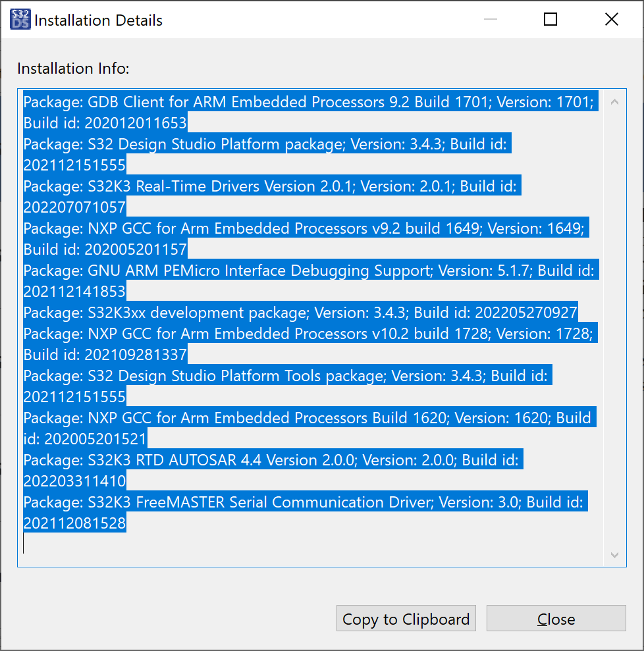Click build id 202112081528 text
The width and height of the screenshot is (644, 651).
point(74,523)
